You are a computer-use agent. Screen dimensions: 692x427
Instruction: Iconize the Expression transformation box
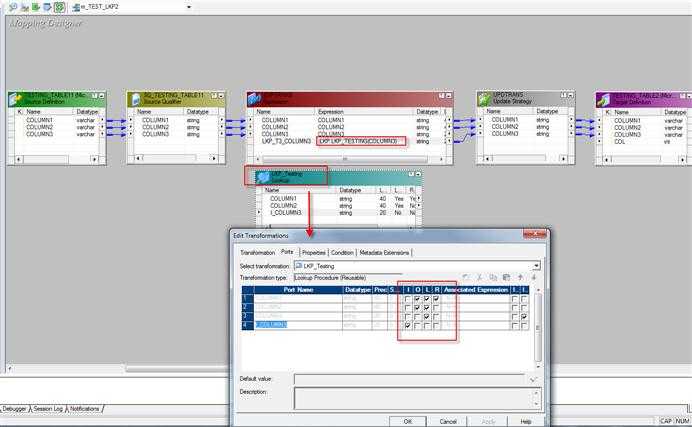coord(448,96)
